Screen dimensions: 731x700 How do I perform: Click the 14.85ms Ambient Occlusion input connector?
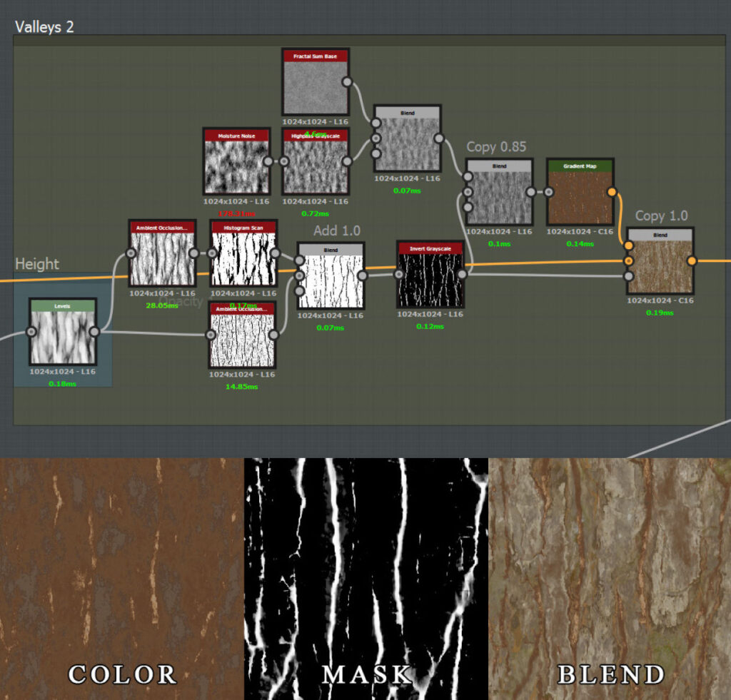click(211, 335)
